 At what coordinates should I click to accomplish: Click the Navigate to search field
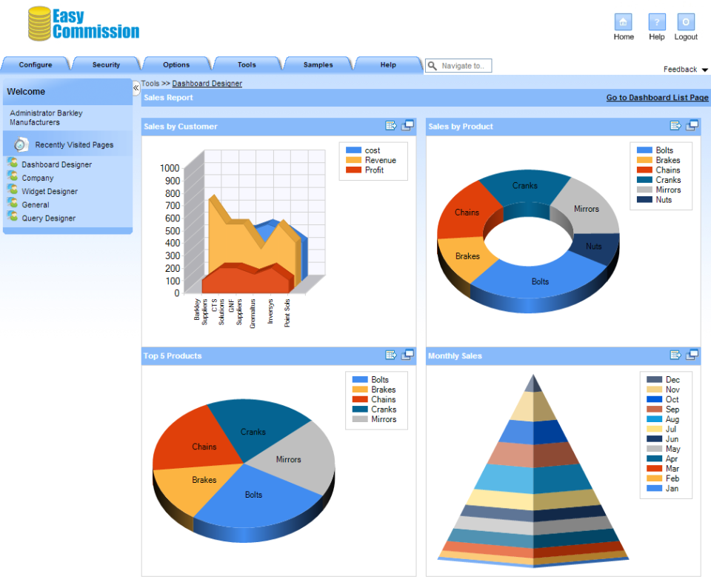(464, 65)
